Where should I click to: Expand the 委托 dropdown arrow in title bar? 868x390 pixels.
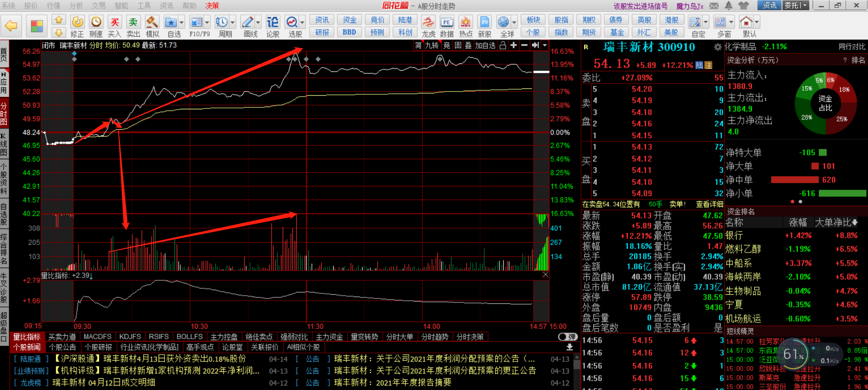coord(805,5)
